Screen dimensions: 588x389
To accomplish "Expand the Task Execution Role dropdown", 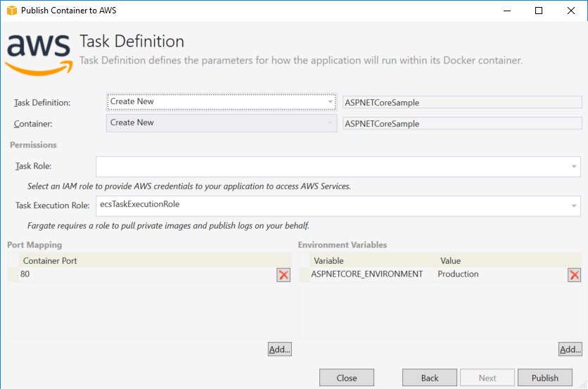I will [x=338, y=205].
